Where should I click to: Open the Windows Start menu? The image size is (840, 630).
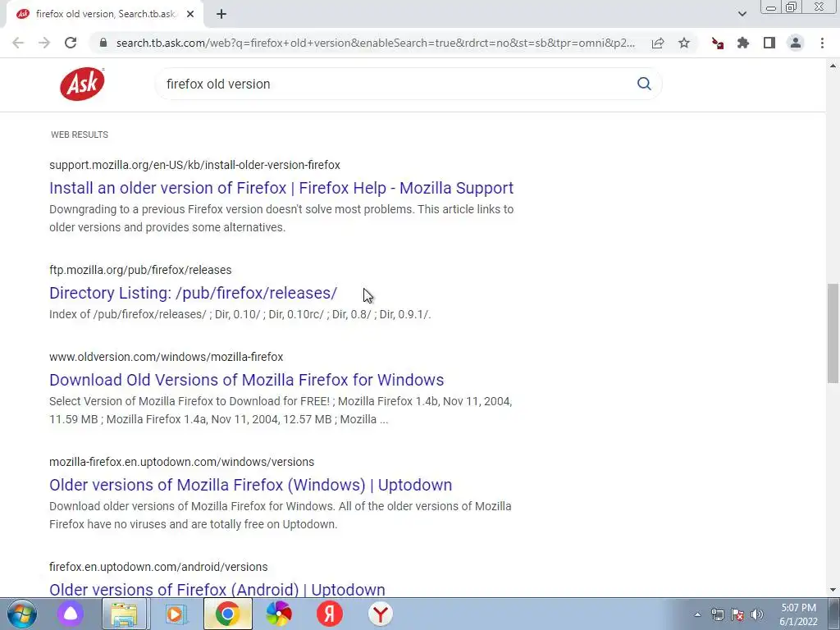coord(21,614)
